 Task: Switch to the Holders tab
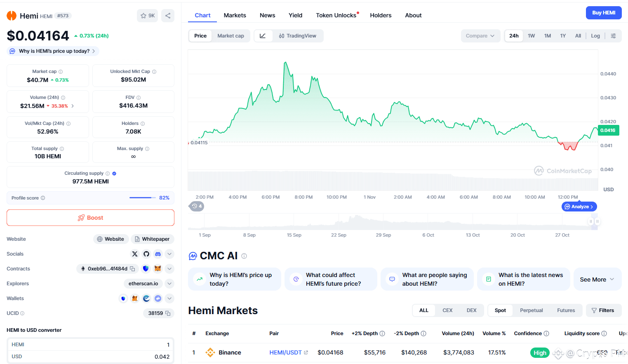point(381,15)
